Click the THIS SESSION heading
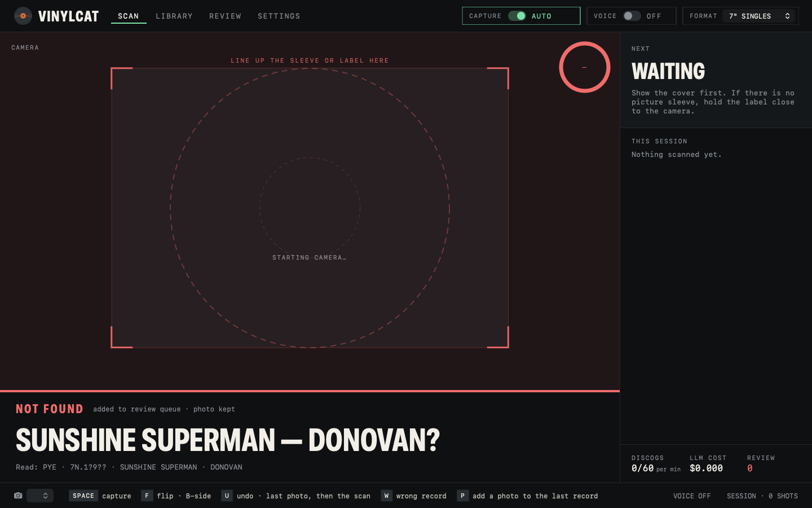Image resolution: width=812 pixels, height=508 pixels. pyautogui.click(x=659, y=141)
